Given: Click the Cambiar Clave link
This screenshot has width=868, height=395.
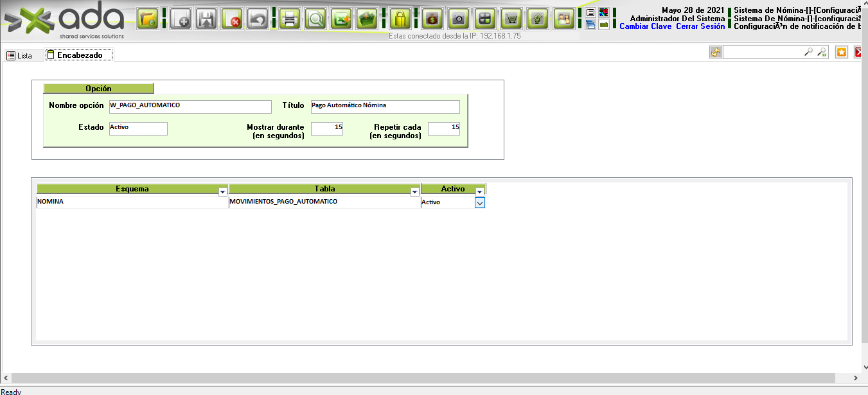Looking at the screenshot, I should 645,26.
